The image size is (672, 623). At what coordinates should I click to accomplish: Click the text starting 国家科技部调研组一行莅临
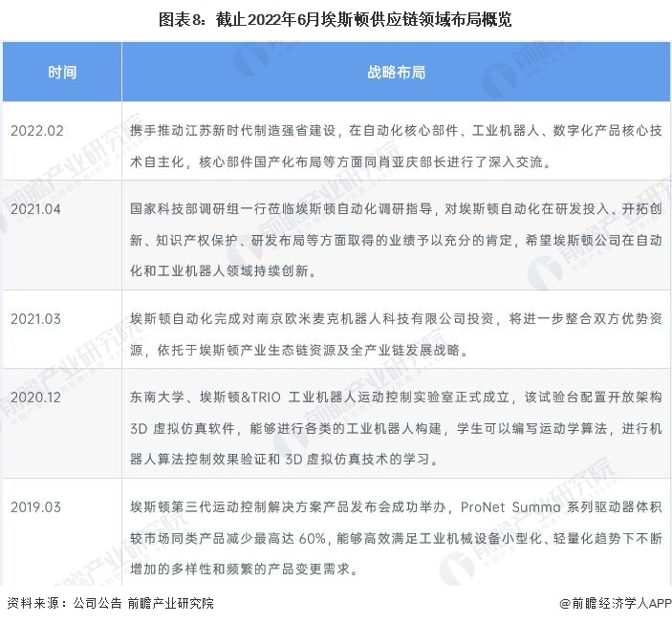point(396,240)
